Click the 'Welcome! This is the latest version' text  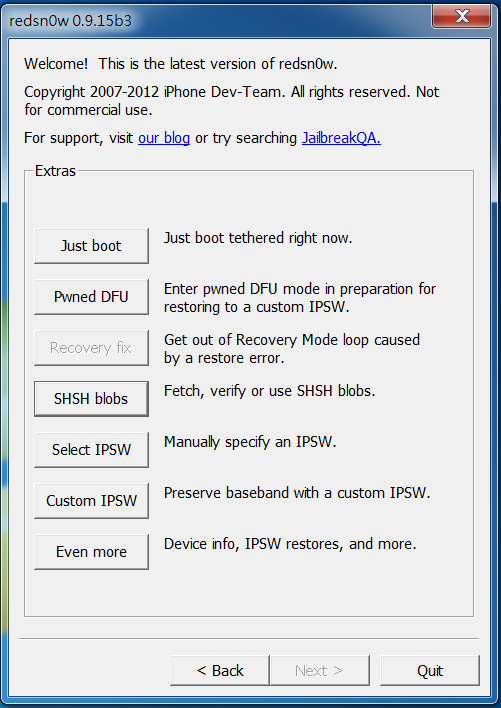pos(181,64)
